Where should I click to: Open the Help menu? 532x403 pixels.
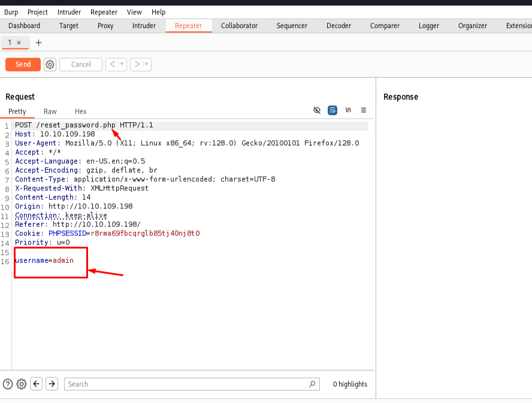pyautogui.click(x=158, y=12)
